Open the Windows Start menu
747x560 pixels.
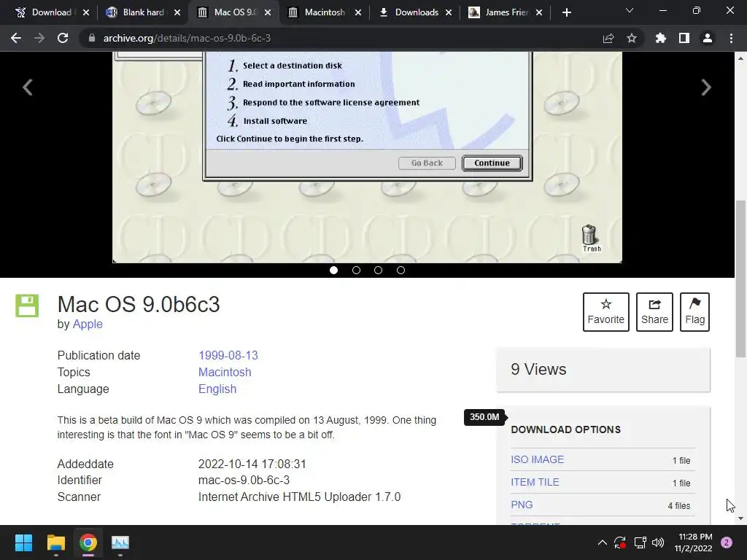23,542
